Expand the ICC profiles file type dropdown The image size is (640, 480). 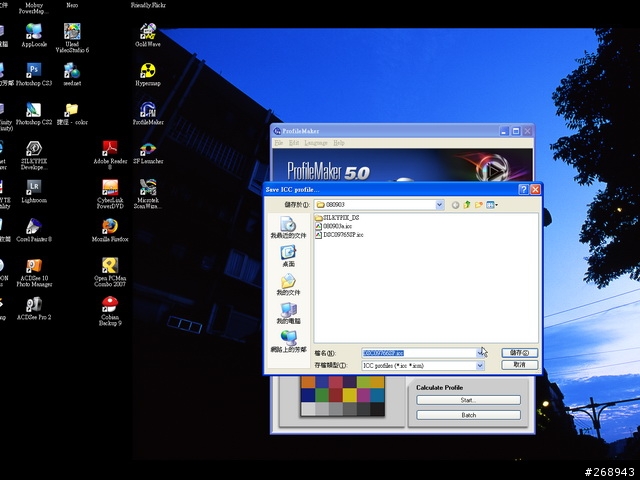480,366
